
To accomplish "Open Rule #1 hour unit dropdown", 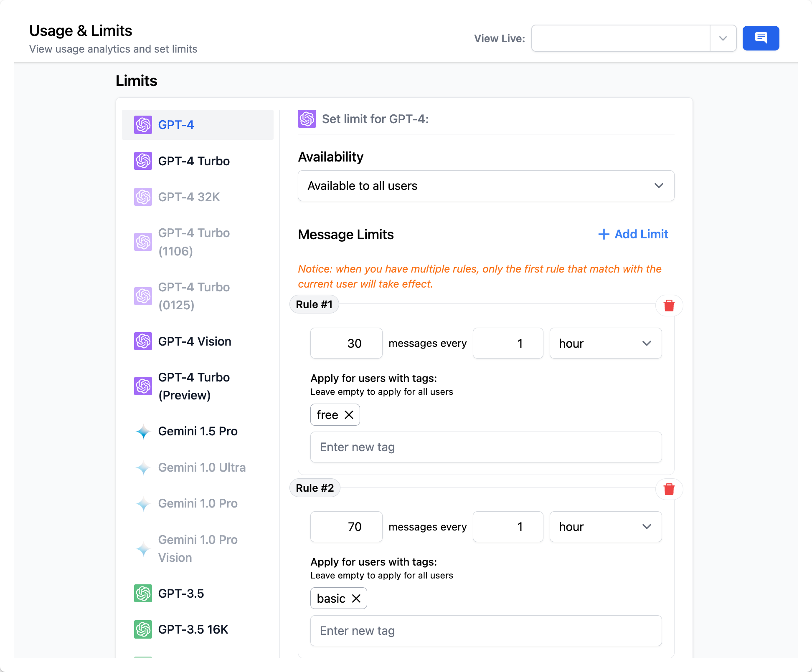I will [606, 343].
